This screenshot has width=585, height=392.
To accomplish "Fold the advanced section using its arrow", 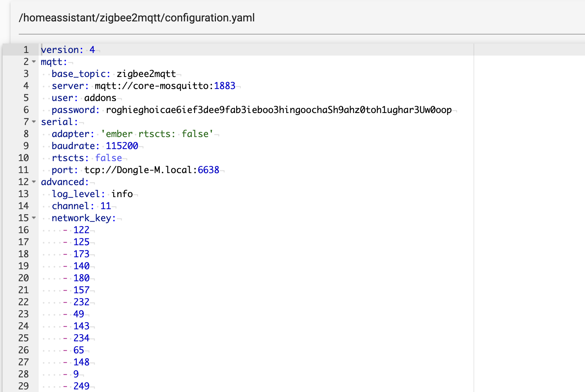I will click(34, 182).
